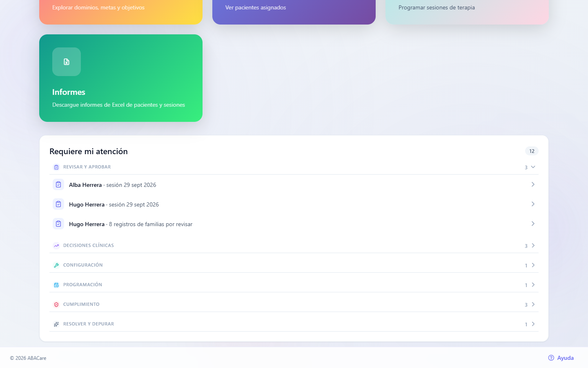This screenshot has width=588, height=368.
Task: Collapse the Revisar y Aprobar section chevron
Action: click(533, 167)
